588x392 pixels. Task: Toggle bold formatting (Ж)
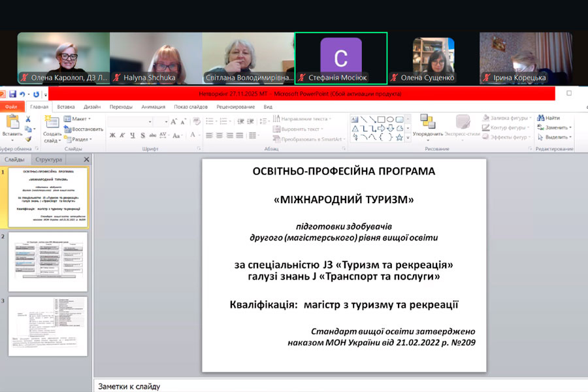point(112,135)
